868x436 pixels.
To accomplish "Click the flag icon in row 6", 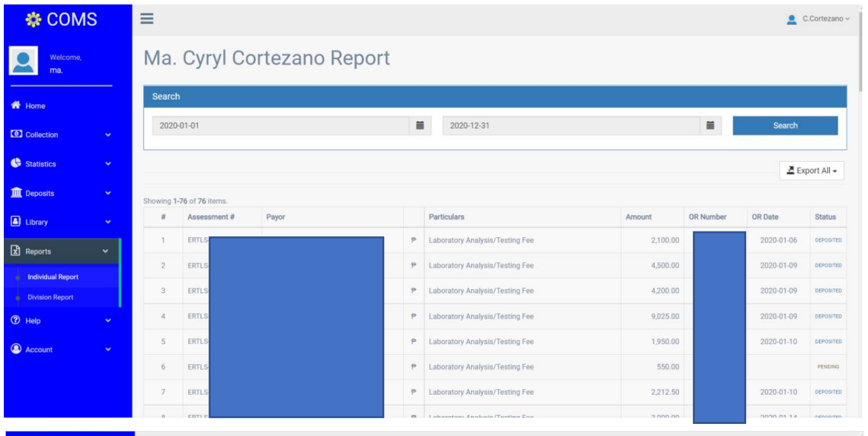I will coord(413,367).
